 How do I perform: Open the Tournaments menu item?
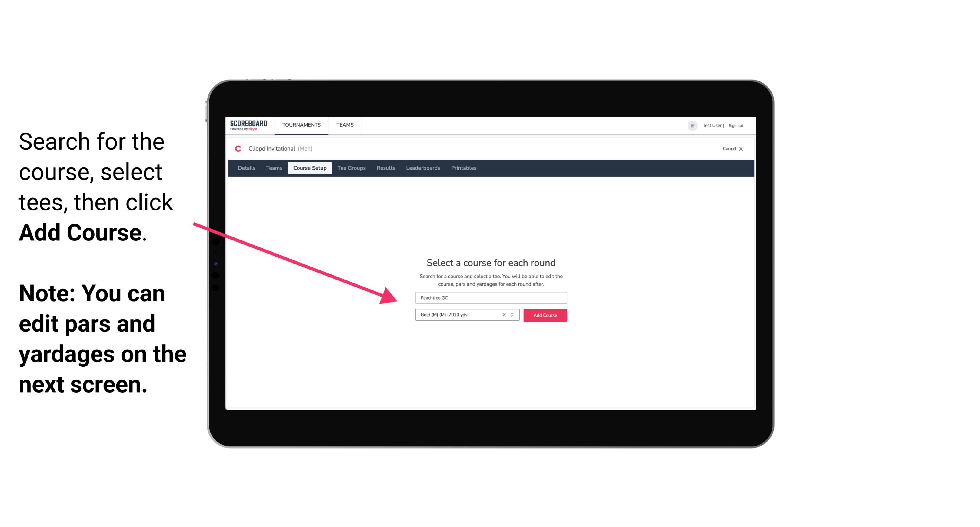click(301, 124)
